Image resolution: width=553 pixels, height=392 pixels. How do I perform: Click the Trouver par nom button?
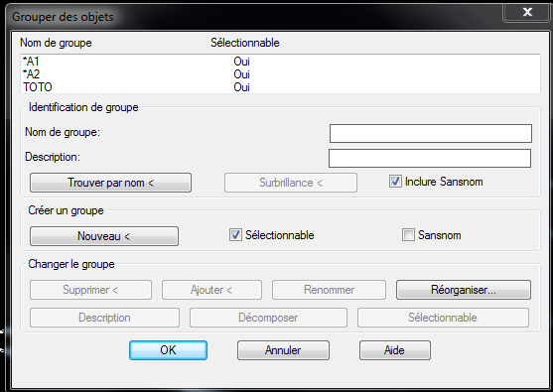tap(111, 183)
